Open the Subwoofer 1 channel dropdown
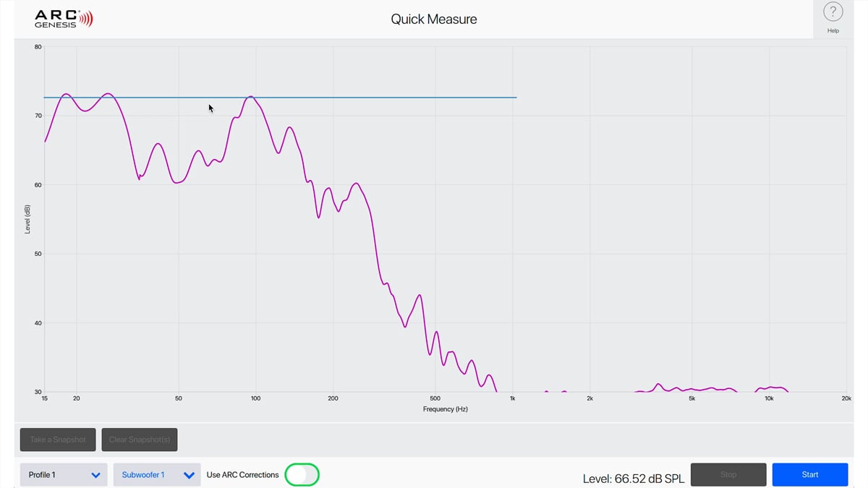This screenshot has height=488, width=868. pyautogui.click(x=157, y=475)
